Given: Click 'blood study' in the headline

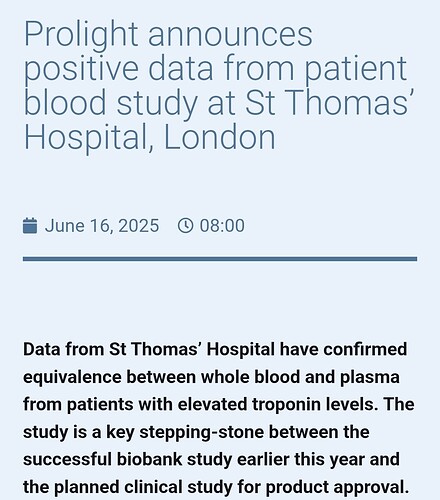Looking at the screenshot, I should pos(110,104).
